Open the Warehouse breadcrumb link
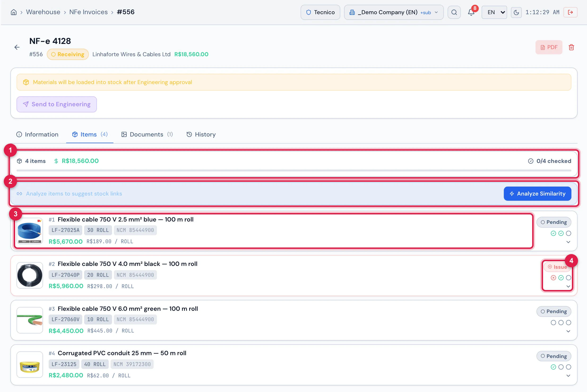Viewport: 587px width, 392px height. (43, 12)
